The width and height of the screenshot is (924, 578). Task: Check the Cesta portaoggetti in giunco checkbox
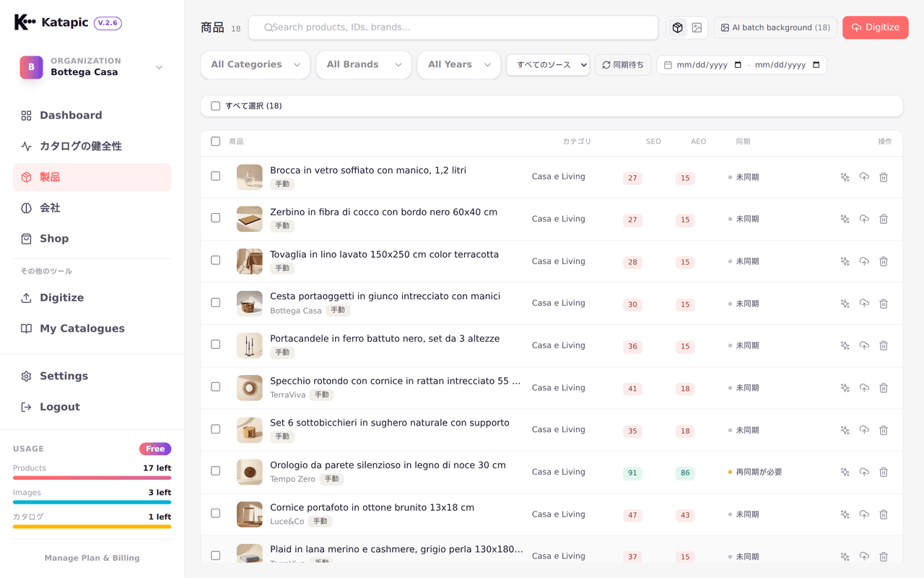click(215, 302)
